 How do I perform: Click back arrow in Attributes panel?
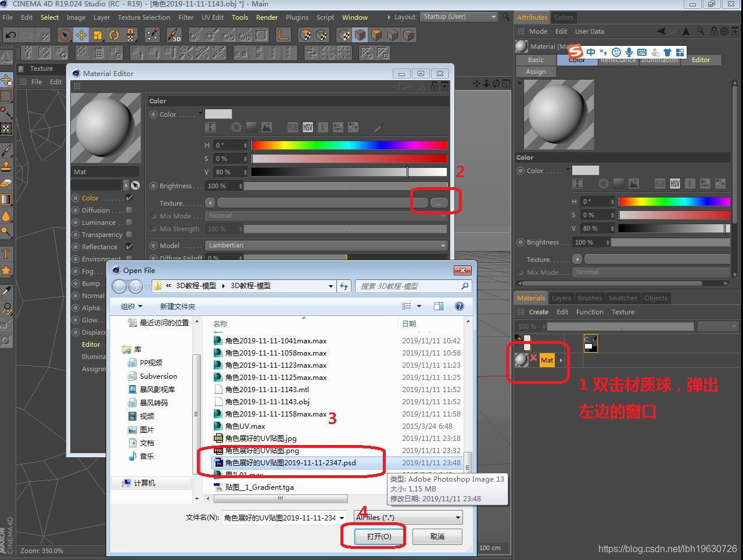click(x=662, y=31)
